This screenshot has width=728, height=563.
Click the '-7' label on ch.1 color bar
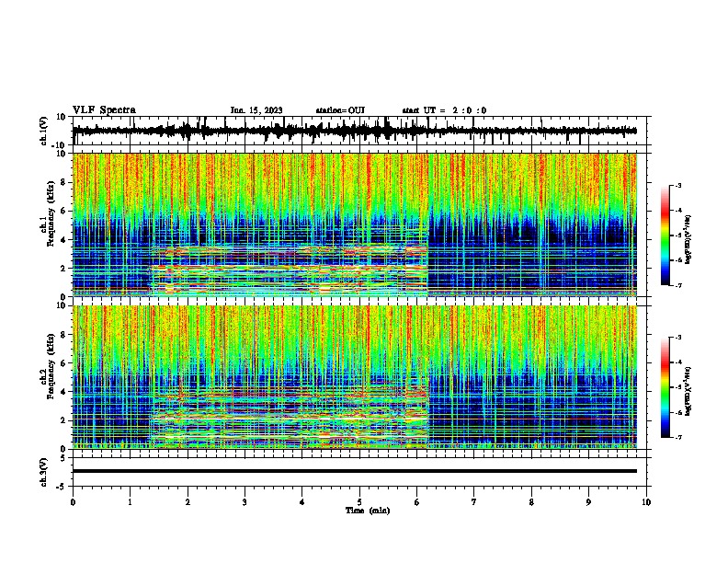point(678,286)
